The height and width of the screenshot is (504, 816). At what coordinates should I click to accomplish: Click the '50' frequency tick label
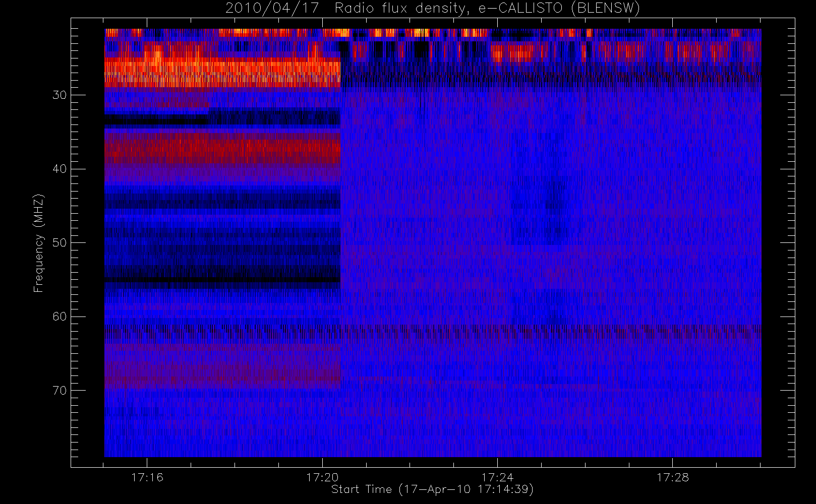[x=60, y=243]
